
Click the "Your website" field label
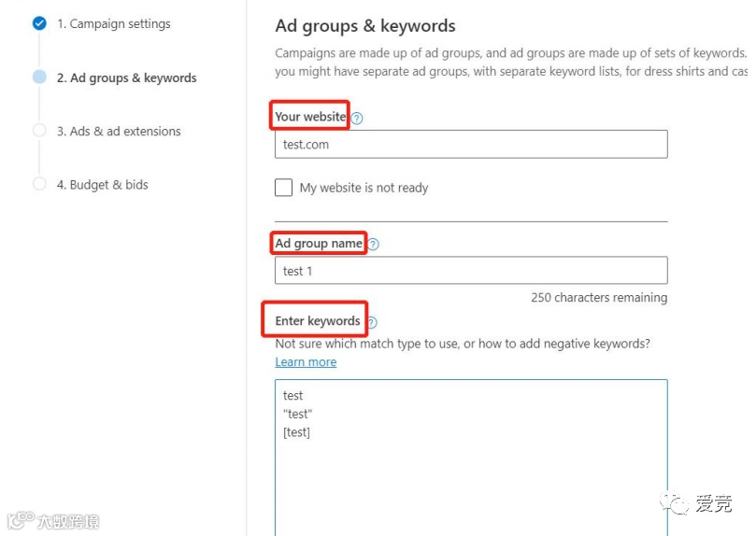[x=310, y=117]
